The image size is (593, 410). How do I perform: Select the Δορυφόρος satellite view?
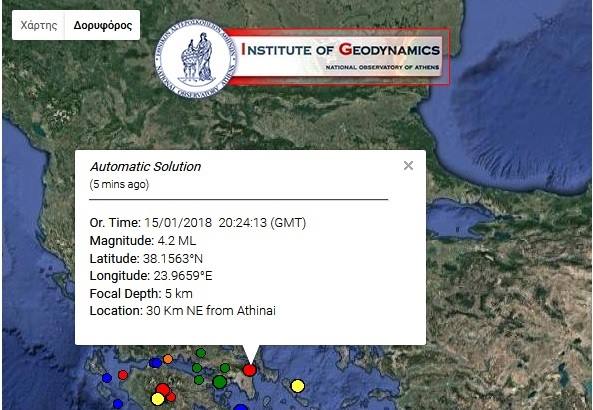point(102,25)
